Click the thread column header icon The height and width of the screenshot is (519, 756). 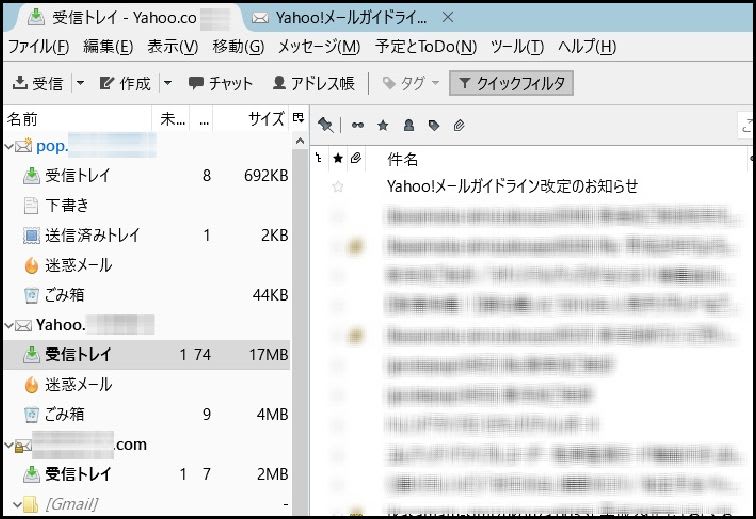tap(318, 158)
